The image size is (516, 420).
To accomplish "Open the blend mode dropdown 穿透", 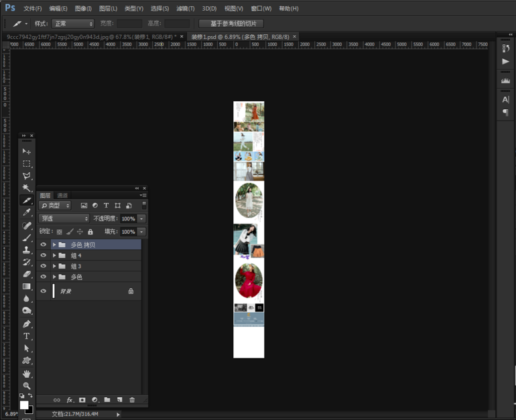I will click(64, 218).
